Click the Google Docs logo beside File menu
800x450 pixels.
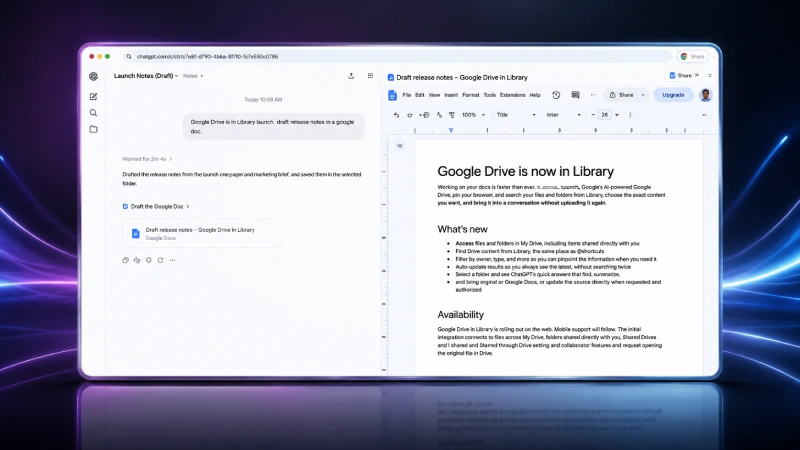392,95
